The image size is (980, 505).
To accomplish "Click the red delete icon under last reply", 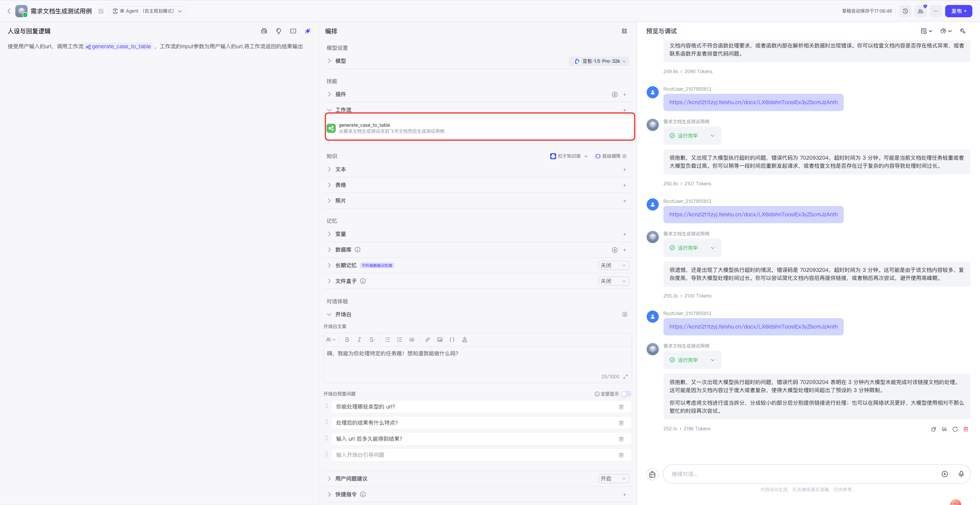I will [x=966, y=429].
